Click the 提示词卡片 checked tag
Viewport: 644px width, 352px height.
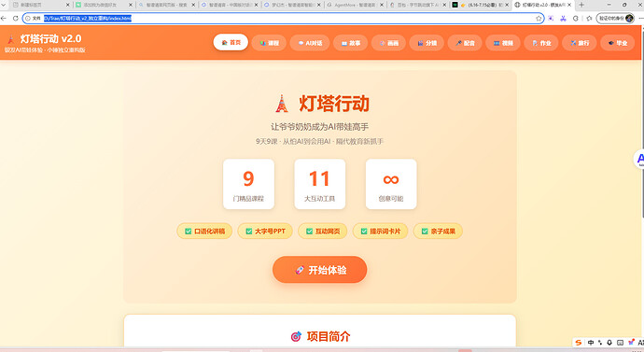point(380,232)
